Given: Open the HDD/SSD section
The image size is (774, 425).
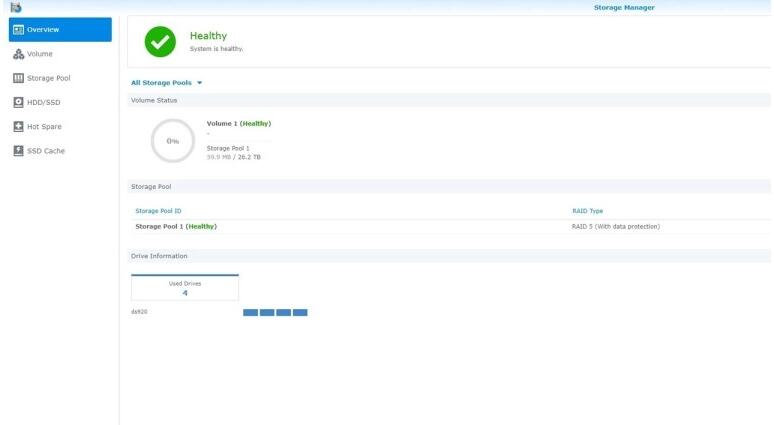Looking at the screenshot, I should [x=43, y=102].
